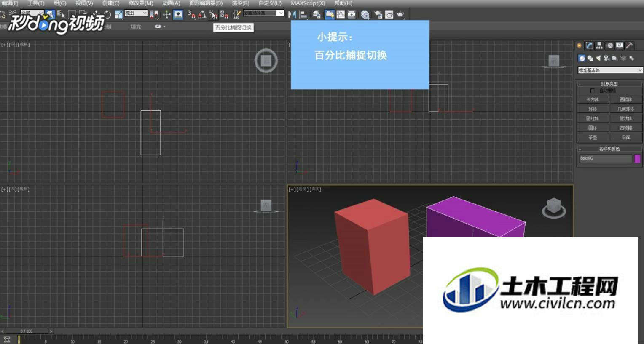The width and height of the screenshot is (644, 344).
Task: Click the Use Pivot Point Center icon
Action: [x=154, y=14]
